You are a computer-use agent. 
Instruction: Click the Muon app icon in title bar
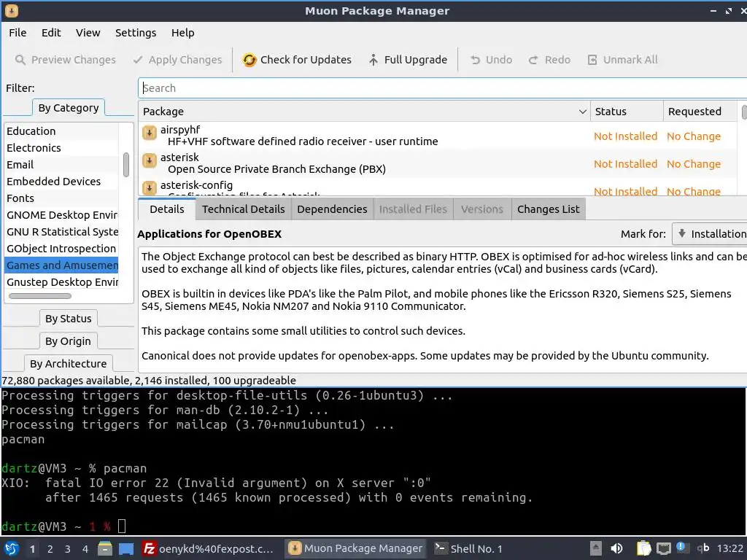click(x=12, y=10)
